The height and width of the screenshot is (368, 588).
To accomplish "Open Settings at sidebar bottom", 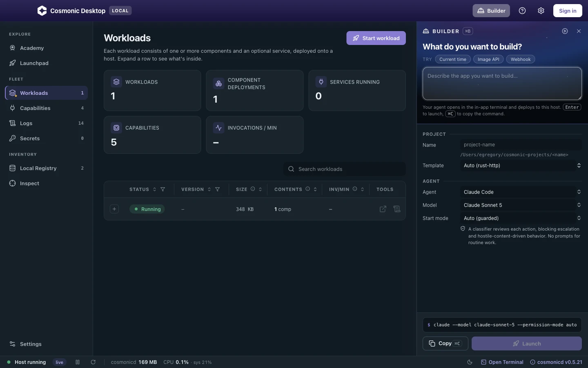I will [46, 344].
